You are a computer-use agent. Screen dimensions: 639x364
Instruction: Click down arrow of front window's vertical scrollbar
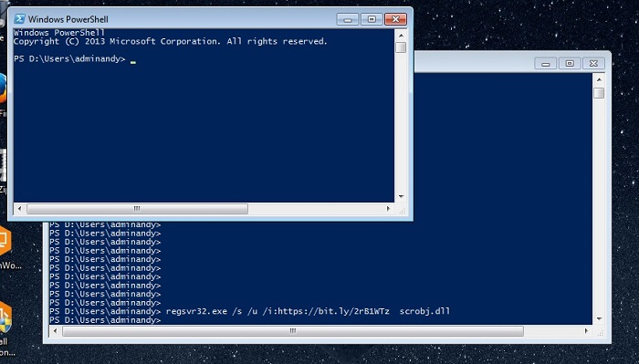pyautogui.click(x=401, y=196)
